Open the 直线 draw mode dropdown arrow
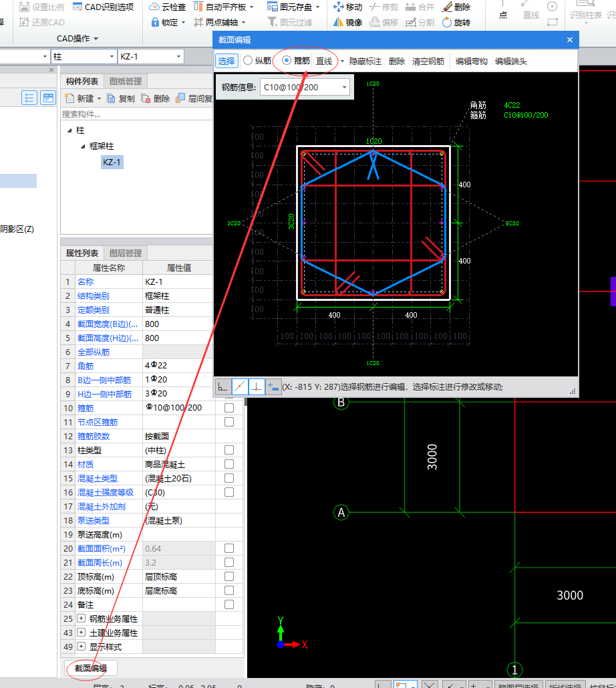The image size is (616, 688). [343, 61]
